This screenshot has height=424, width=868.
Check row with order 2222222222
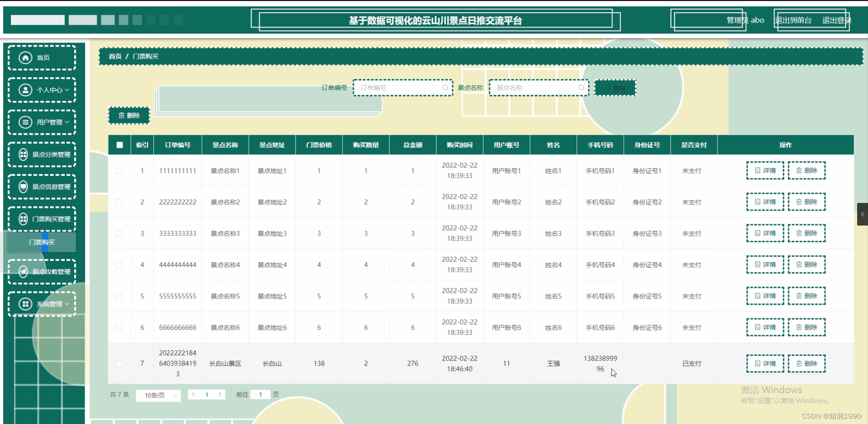pyautogui.click(x=119, y=202)
